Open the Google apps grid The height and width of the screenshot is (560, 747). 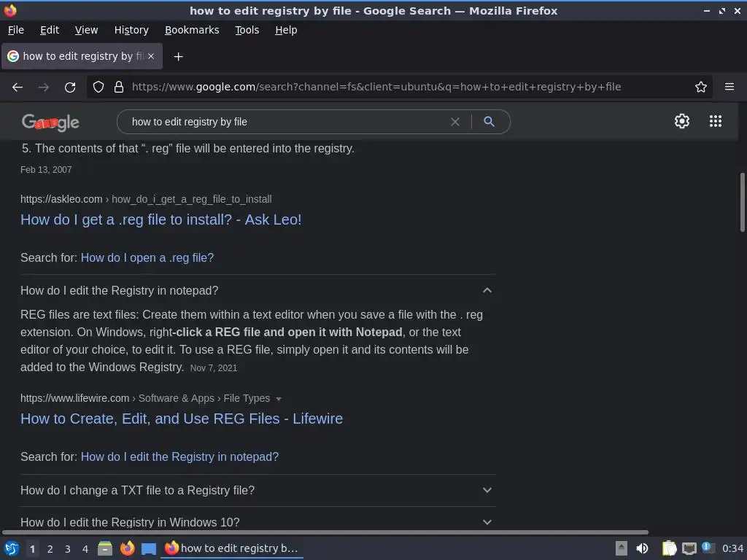pyautogui.click(x=716, y=121)
